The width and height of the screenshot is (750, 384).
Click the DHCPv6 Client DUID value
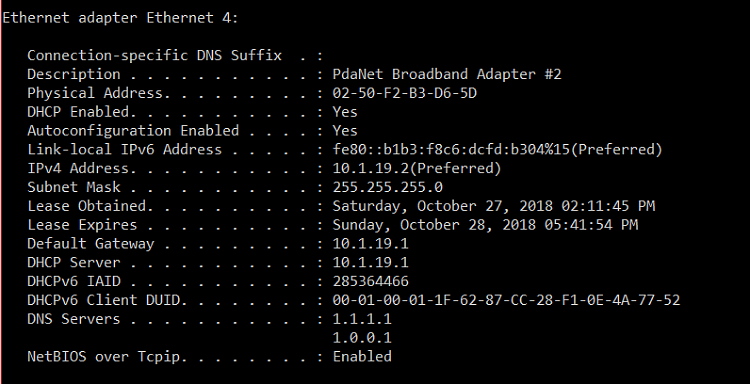coord(506,300)
